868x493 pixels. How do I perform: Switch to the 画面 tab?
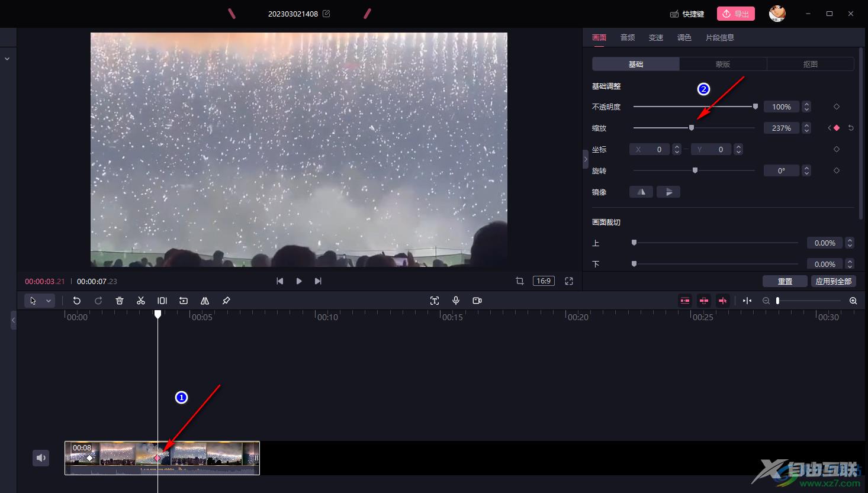(x=599, y=37)
